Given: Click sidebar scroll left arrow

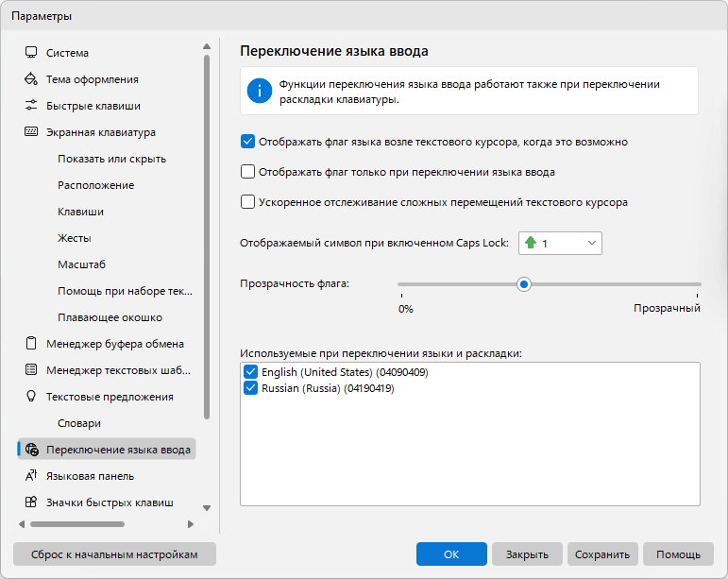Looking at the screenshot, I should coord(22,524).
